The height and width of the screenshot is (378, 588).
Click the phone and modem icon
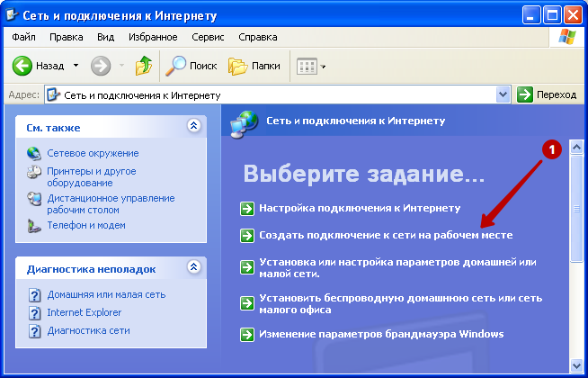34,226
